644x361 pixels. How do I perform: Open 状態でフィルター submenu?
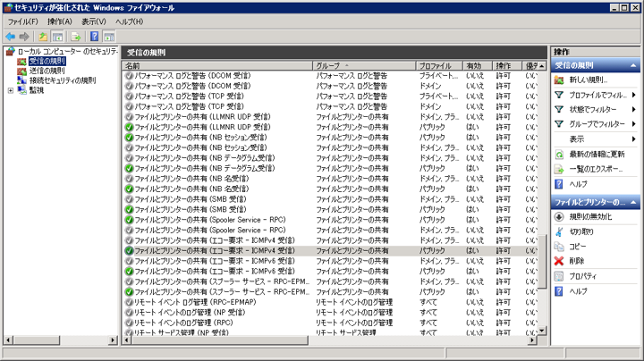(596, 110)
